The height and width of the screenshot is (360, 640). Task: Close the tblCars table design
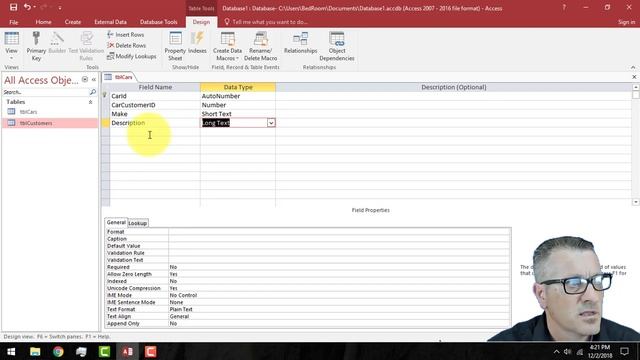[634, 77]
